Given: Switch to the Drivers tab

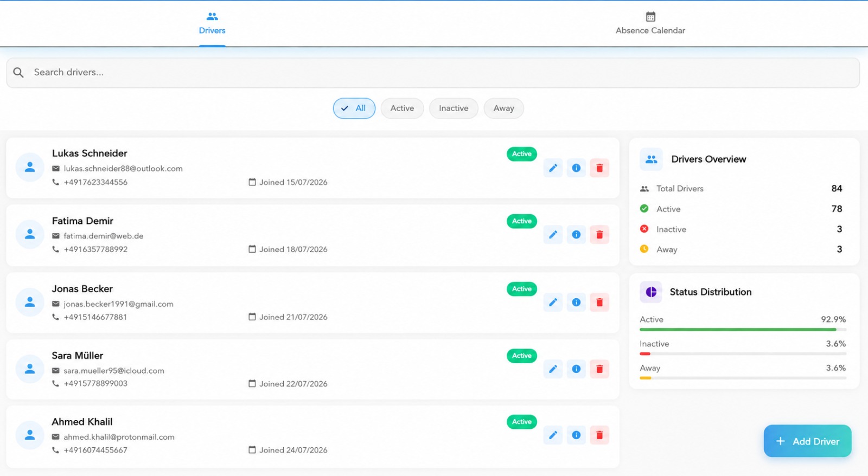Looking at the screenshot, I should (x=212, y=23).
